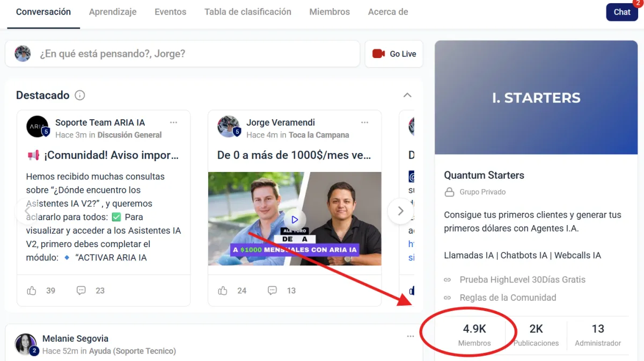Click Jorge Veramendi's avatar in featured post
The height and width of the screenshot is (361, 644).
229,127
